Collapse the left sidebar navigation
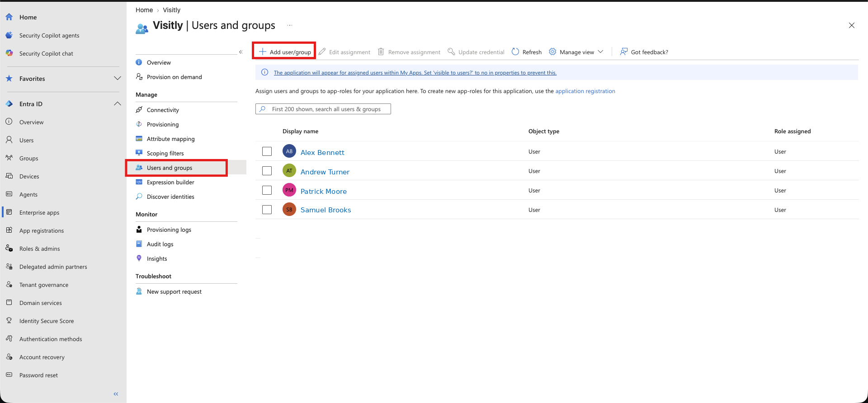The height and width of the screenshot is (403, 868). (x=116, y=394)
